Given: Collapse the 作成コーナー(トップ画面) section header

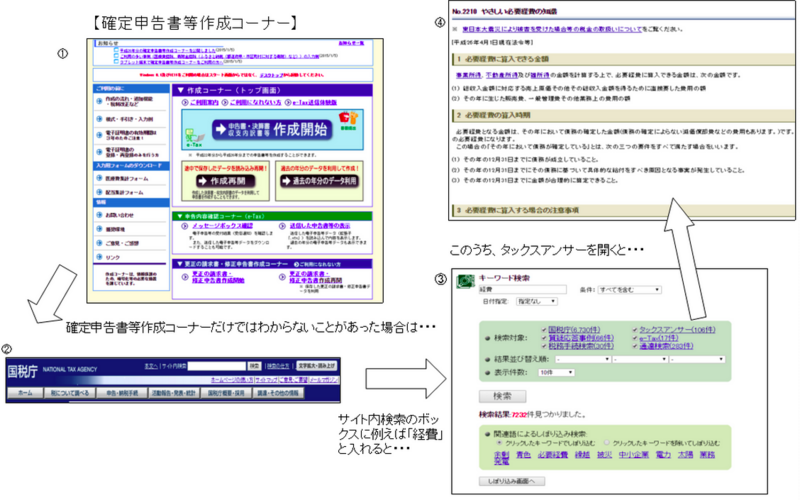Looking at the screenshot, I should [x=272, y=90].
